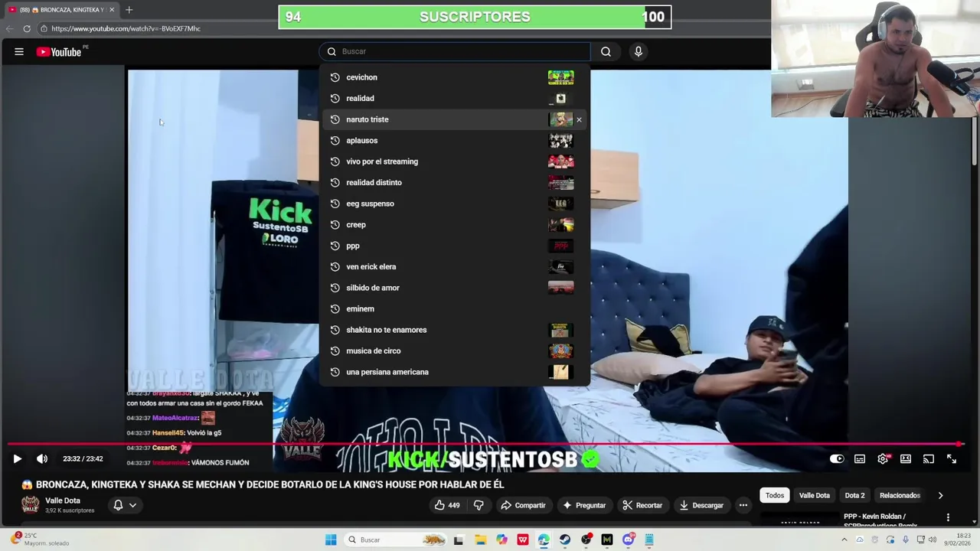This screenshot has width=980, height=551.
Task: Open the Preguntar AI button
Action: point(584,505)
